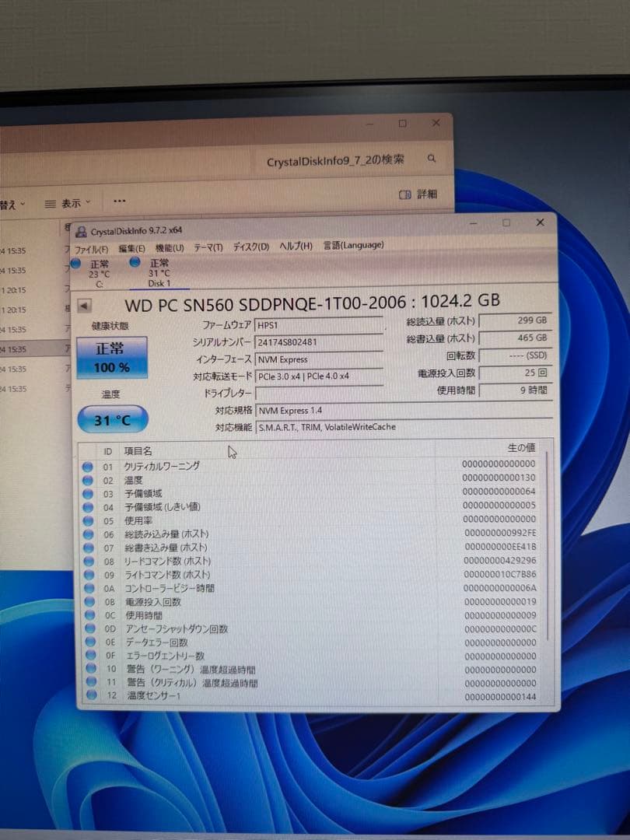Click the SMART list vertical scrollbar
The width and height of the screenshot is (630, 840).
[547, 547]
